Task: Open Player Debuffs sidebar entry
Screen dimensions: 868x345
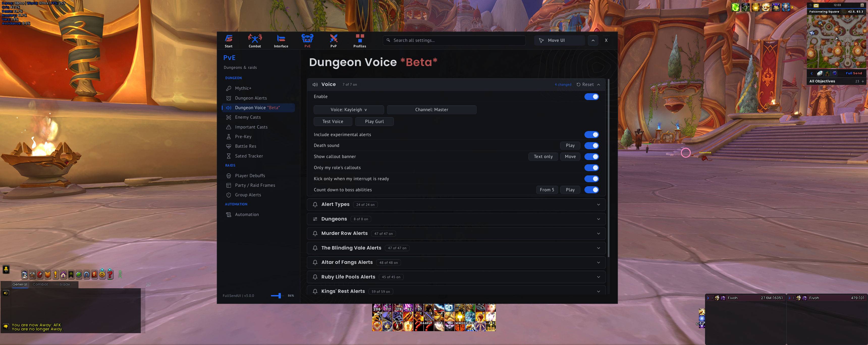Action: pos(258,176)
